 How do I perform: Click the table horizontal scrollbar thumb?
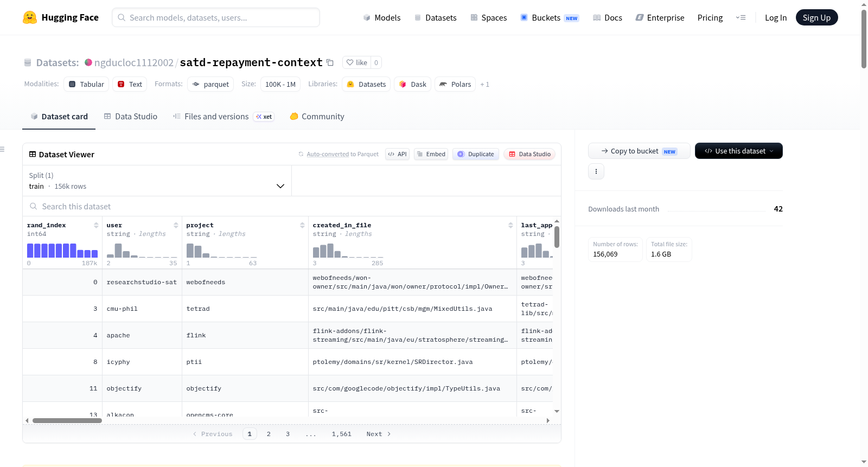click(67, 420)
